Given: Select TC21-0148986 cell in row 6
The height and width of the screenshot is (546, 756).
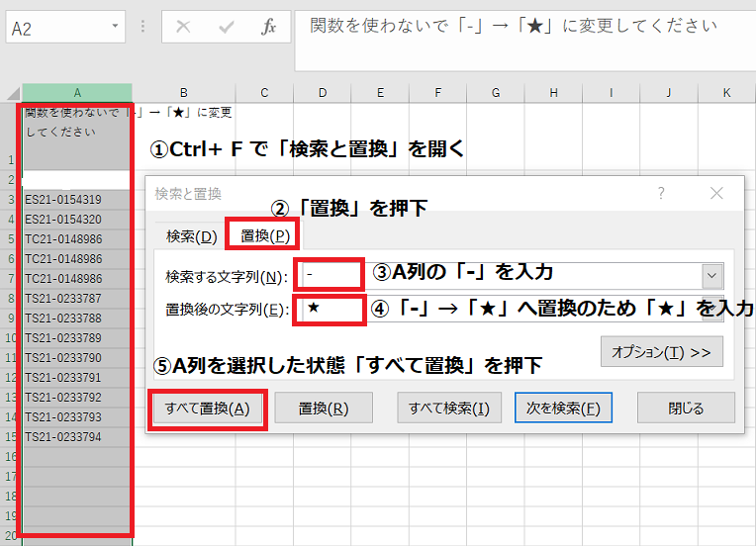Looking at the screenshot, I should pyautogui.click(x=77, y=259).
